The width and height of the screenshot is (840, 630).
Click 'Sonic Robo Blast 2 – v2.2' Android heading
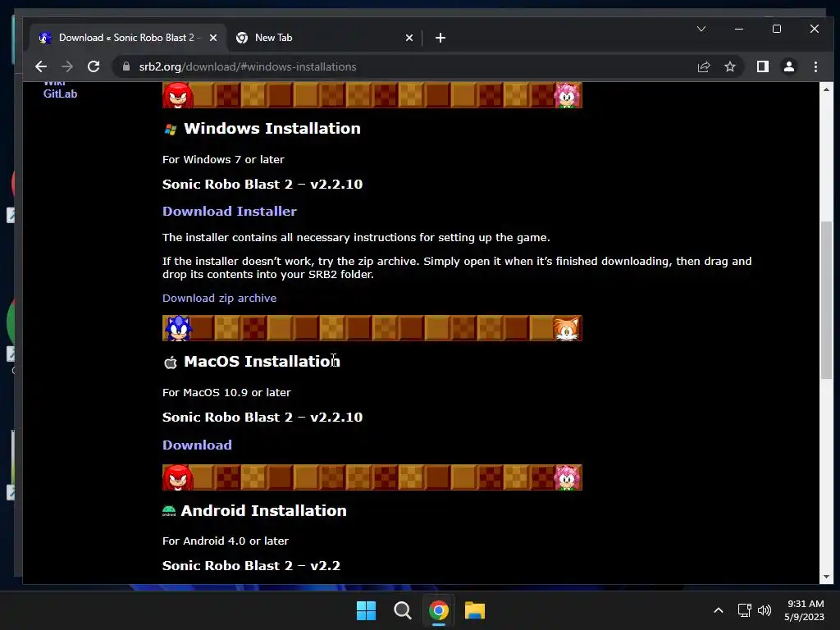tap(251, 566)
